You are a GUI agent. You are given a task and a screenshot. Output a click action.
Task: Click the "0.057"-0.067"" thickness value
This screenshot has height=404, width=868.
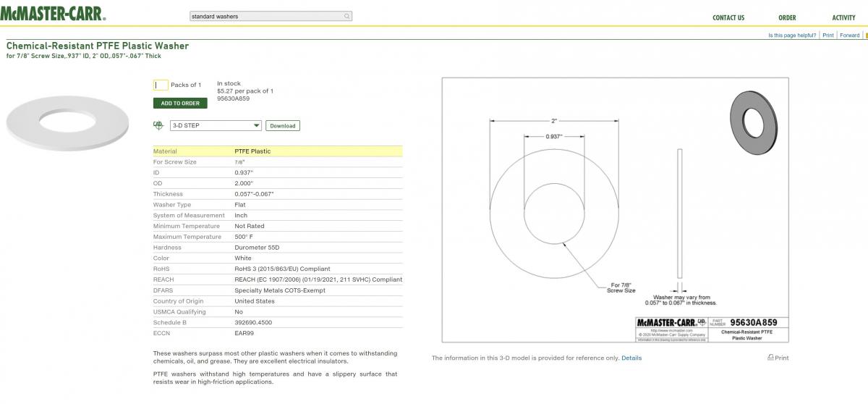coord(254,194)
